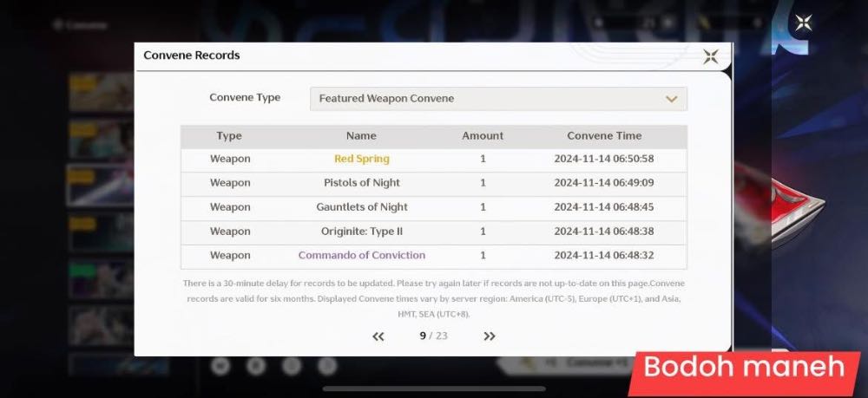Click the Type cell in Red Spring row

click(x=230, y=159)
